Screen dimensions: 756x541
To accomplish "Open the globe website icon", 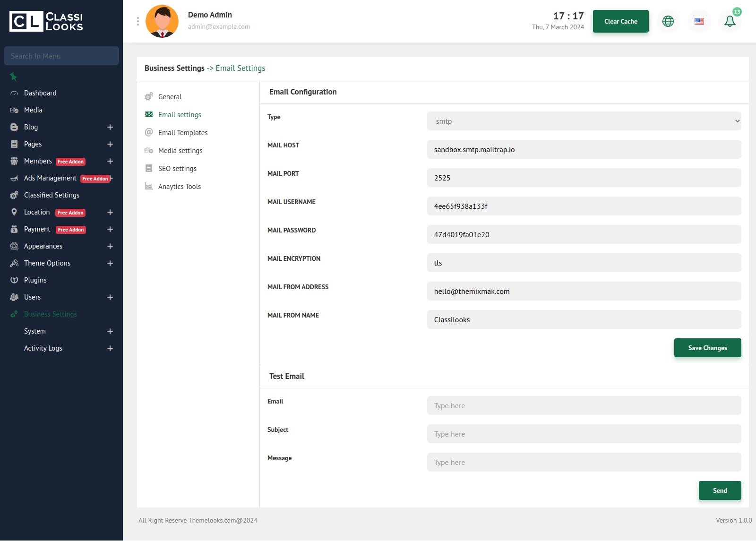I will (x=668, y=21).
